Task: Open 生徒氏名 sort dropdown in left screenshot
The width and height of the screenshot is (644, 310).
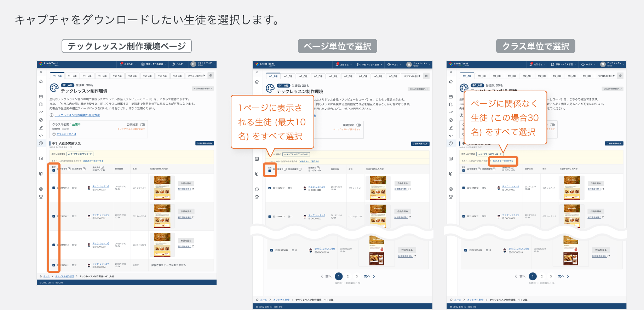Action: click(102, 167)
